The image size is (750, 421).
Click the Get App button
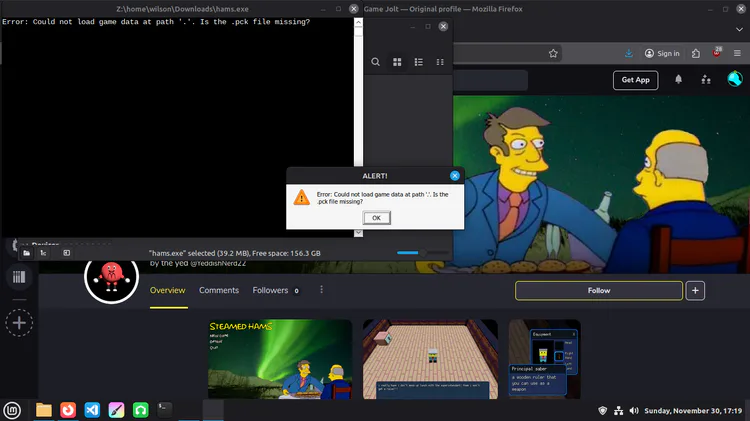click(635, 80)
